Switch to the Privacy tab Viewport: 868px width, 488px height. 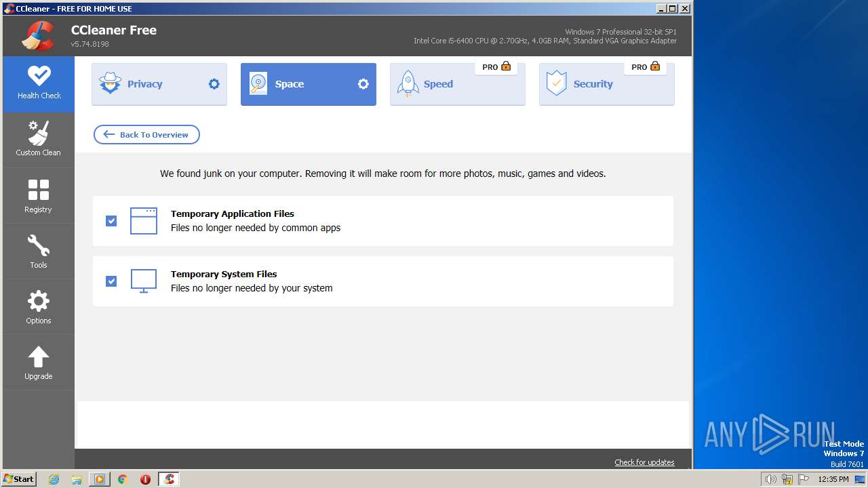pyautogui.click(x=159, y=84)
